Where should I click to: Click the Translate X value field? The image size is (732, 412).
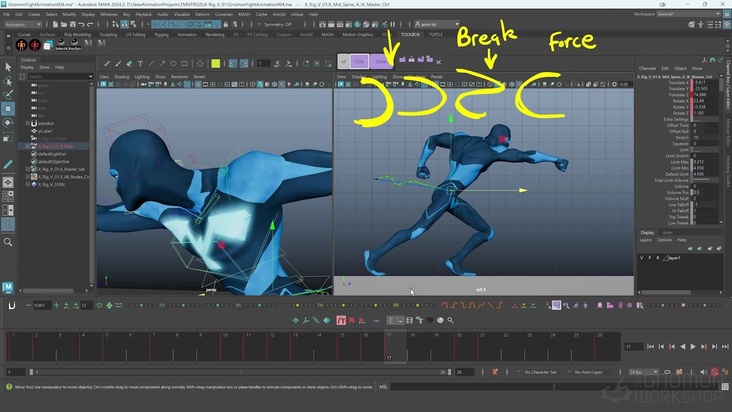699,83
